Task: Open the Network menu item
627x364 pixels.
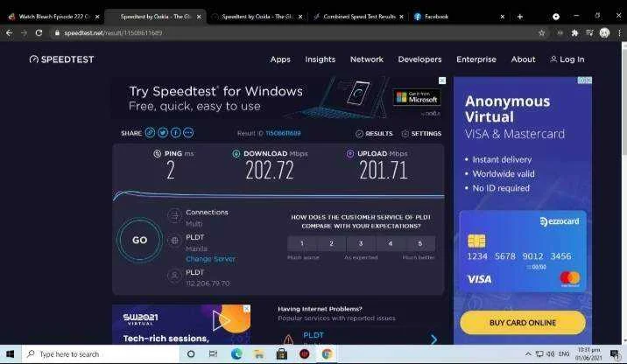Action: coord(367,59)
